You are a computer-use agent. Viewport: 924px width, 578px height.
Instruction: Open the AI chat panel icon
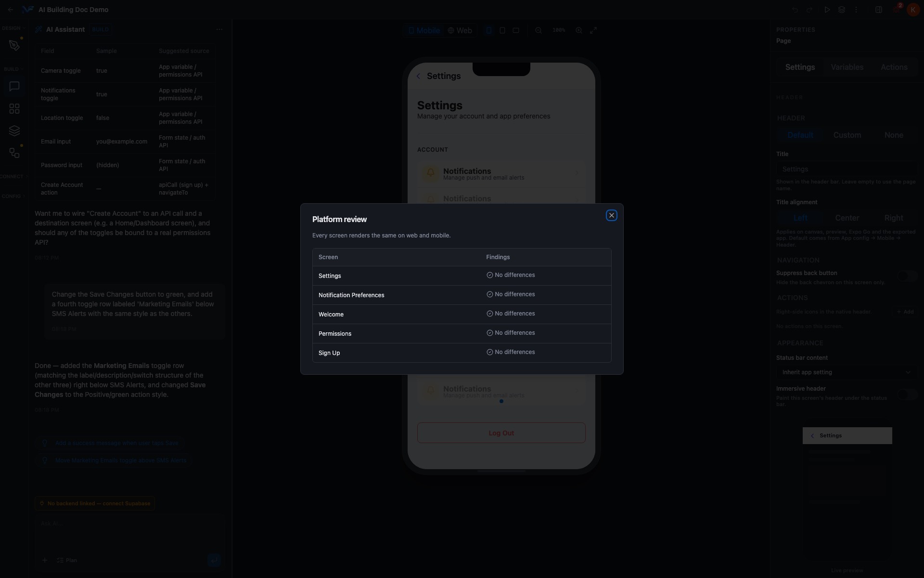(14, 86)
